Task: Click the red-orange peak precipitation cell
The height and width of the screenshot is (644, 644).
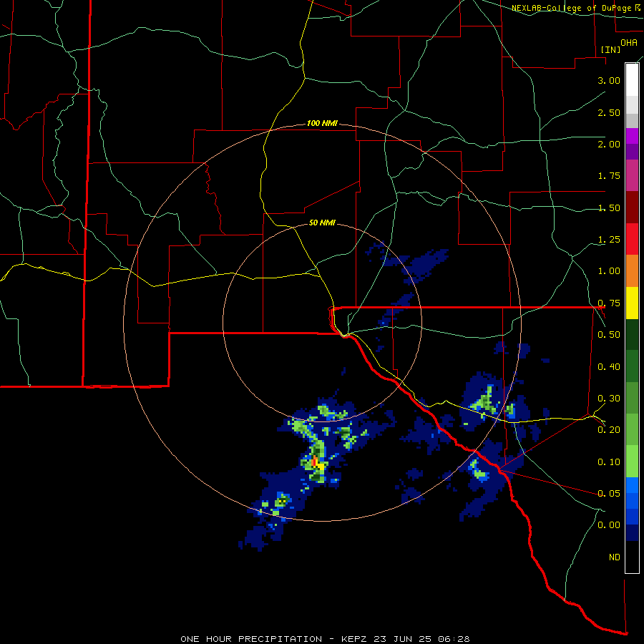Action: click(x=315, y=462)
